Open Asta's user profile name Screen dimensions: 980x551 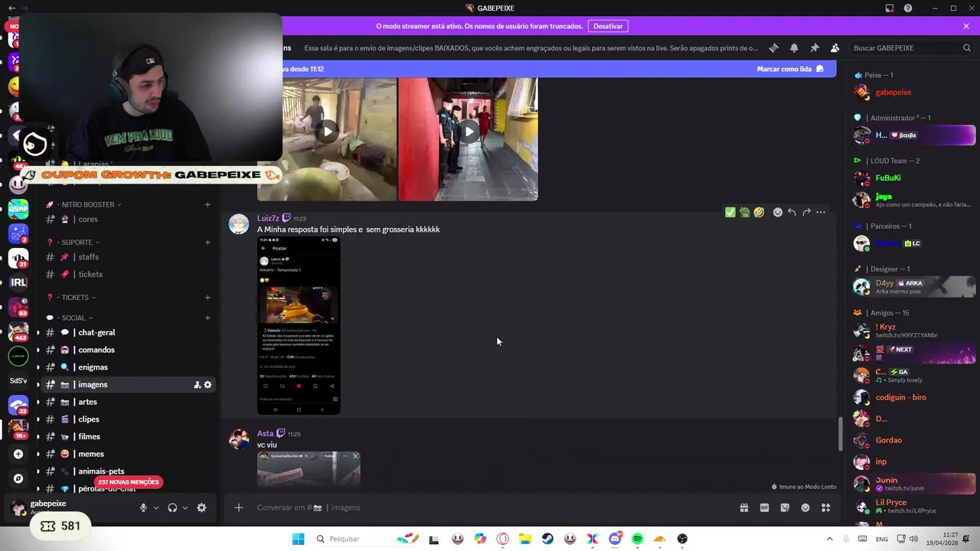[x=265, y=434]
